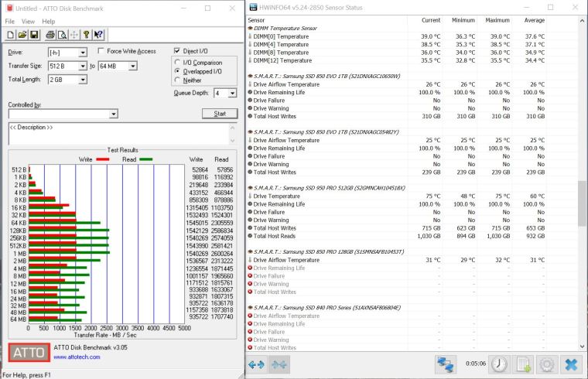588x379 pixels.
Task: Click red icon beside 840 PRO Drive Airflow Temperature
Action: click(x=250, y=316)
